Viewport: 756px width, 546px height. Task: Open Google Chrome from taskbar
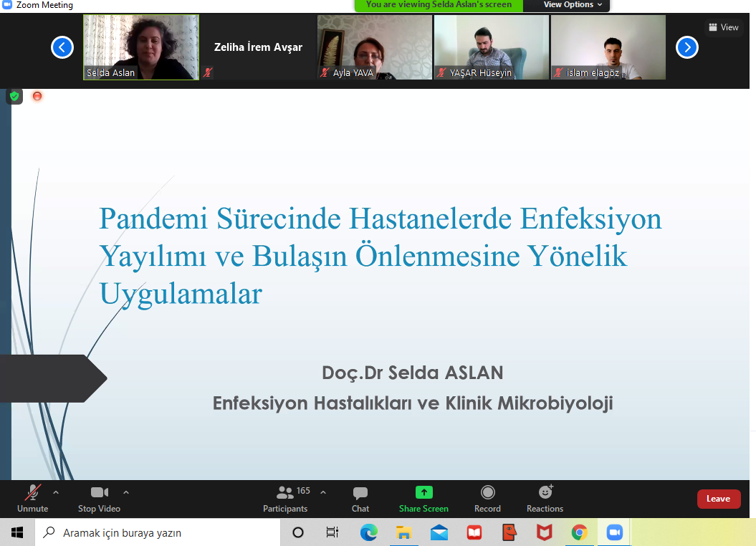580,532
